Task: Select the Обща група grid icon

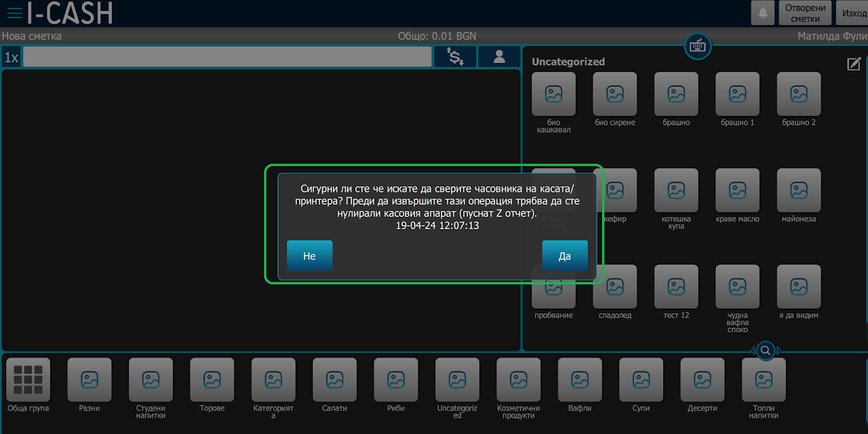Action: click(x=28, y=380)
